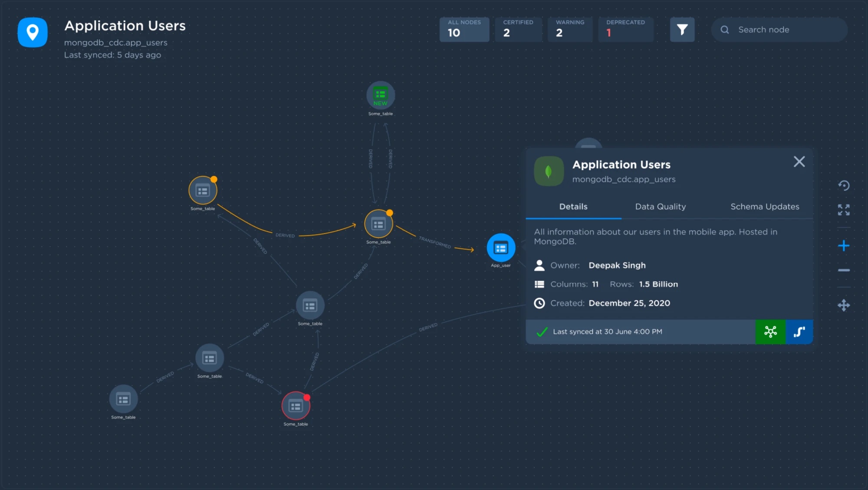This screenshot has height=490, width=868.
Task: Select the blue App_user node
Action: point(501,248)
